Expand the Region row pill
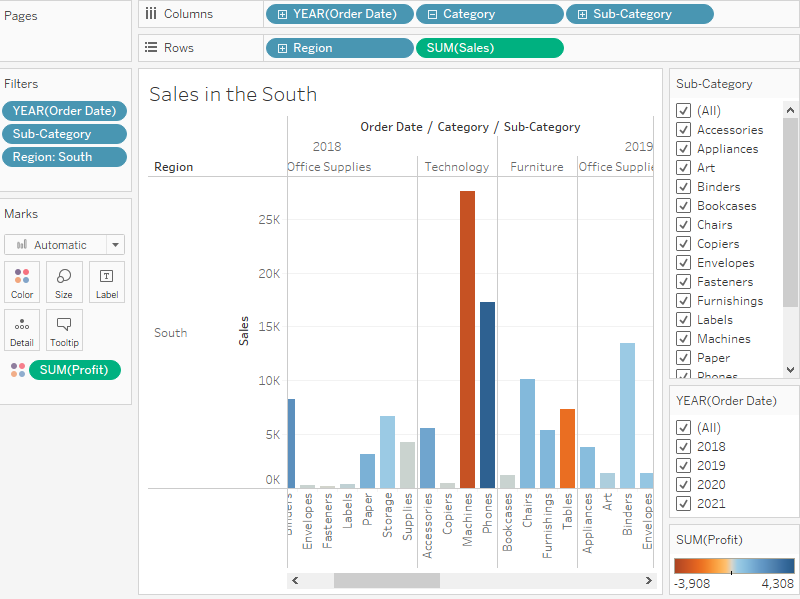This screenshot has height=599, width=800. [282, 48]
